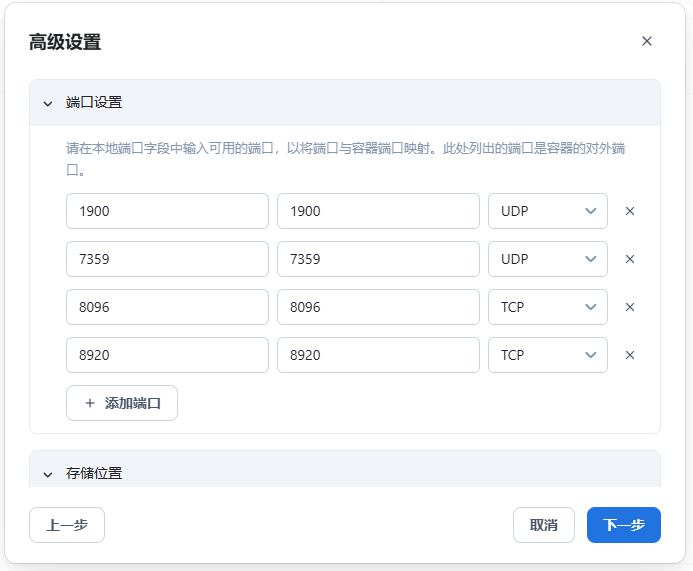The height and width of the screenshot is (571, 693).
Task: Go back with the 上一步 button
Action: point(67,525)
